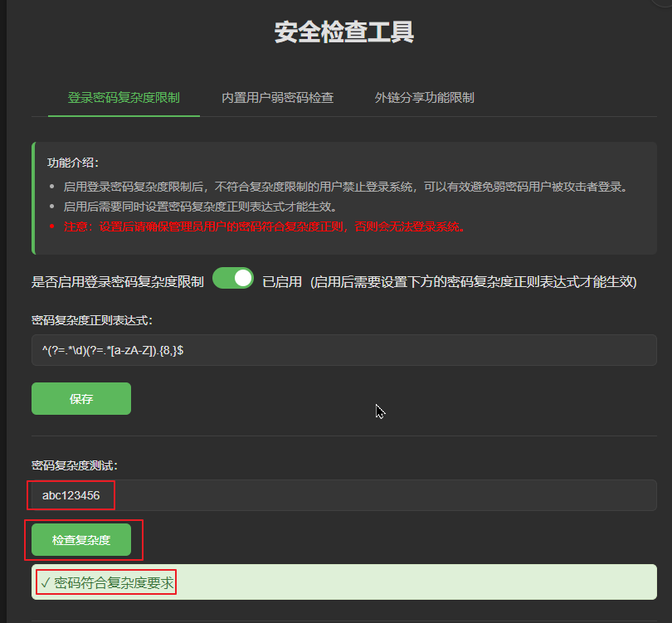Click the first bullet line about 禁止登录系统

[346, 187]
